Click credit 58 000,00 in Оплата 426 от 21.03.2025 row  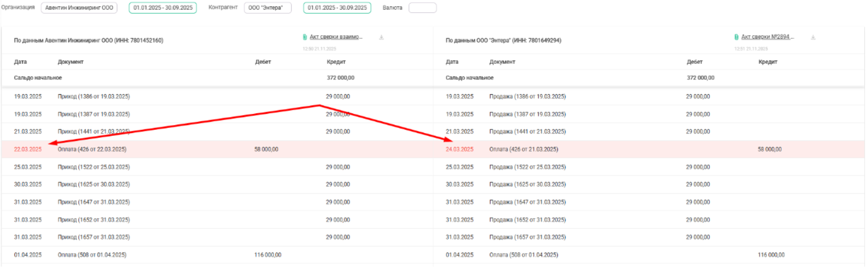click(x=770, y=149)
